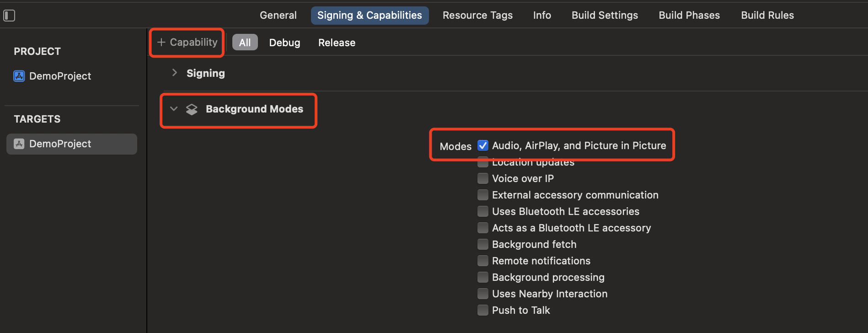Toggle the sidebar panel icon
The width and height of the screenshot is (868, 333).
pos(9,16)
